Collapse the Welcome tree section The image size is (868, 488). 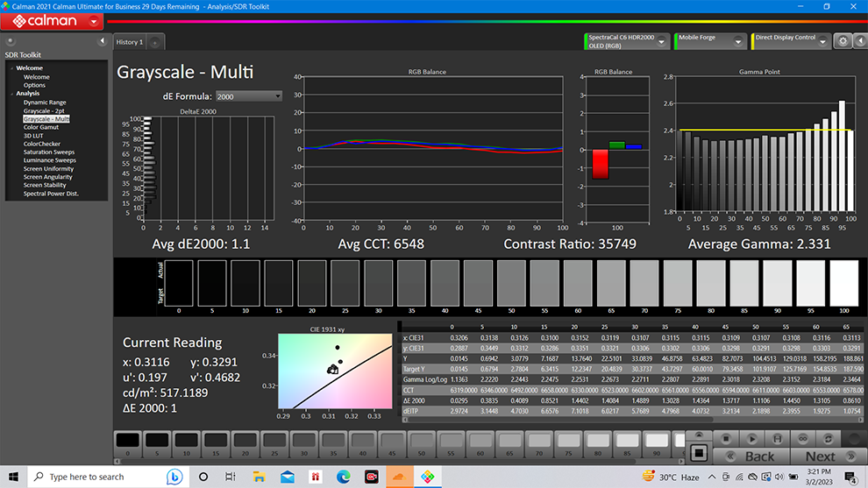pos(11,68)
